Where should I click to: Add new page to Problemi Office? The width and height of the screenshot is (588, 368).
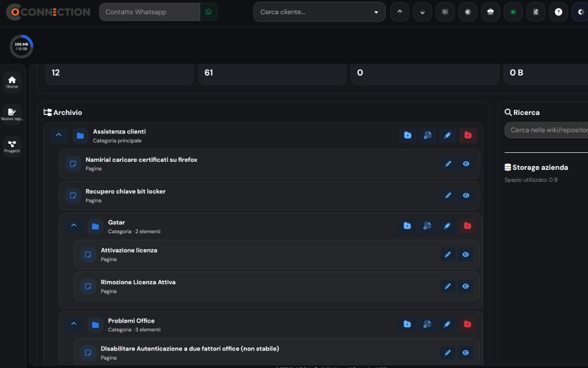(x=427, y=324)
